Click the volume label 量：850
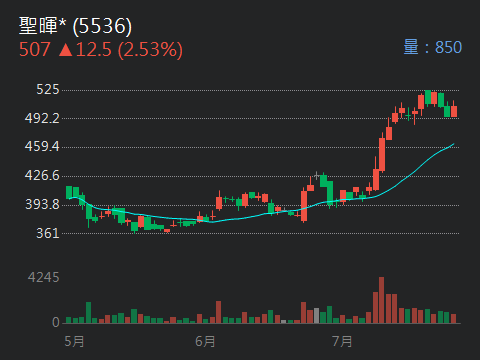Viewport: 480px width, 360px height. coord(432,47)
